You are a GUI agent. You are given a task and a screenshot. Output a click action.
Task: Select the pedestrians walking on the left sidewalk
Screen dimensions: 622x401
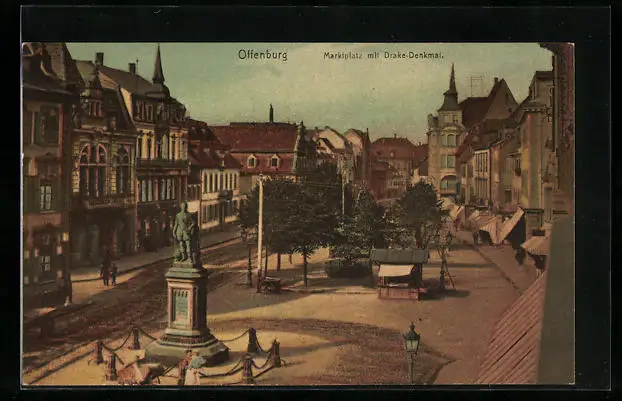(108, 272)
